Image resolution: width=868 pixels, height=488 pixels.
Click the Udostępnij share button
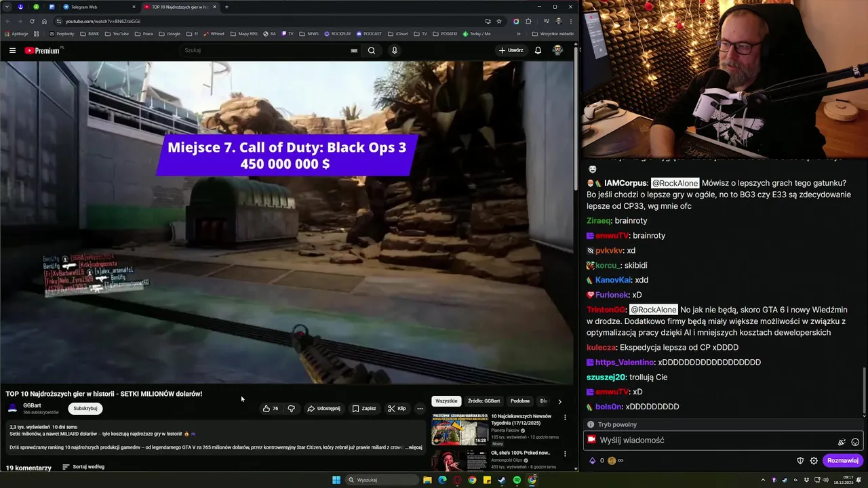point(323,409)
